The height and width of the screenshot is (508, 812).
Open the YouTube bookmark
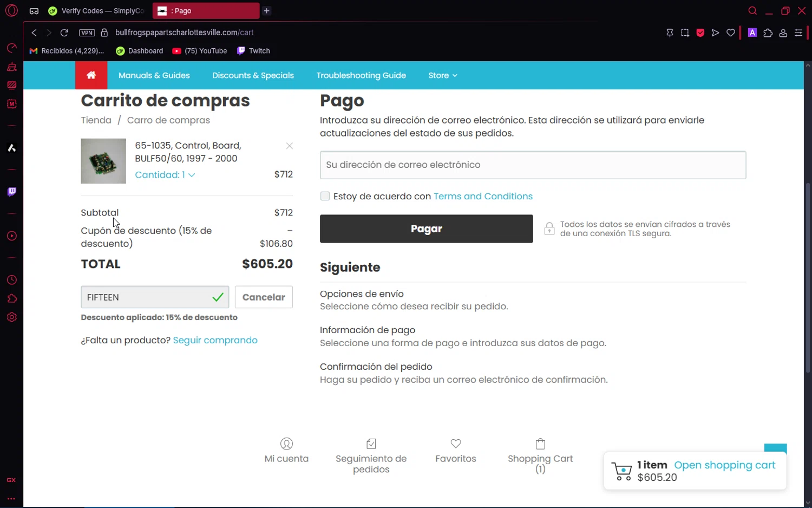200,51
